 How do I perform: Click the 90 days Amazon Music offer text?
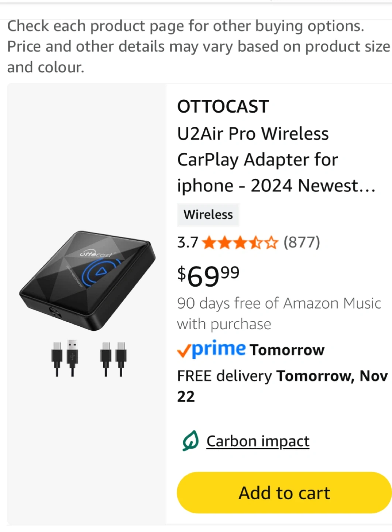[x=278, y=313]
